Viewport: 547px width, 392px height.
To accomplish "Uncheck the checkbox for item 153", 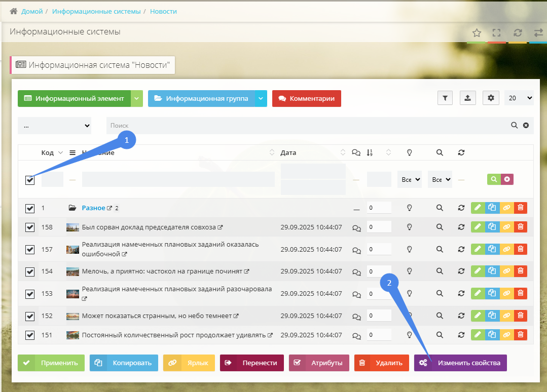I will 30,294.
